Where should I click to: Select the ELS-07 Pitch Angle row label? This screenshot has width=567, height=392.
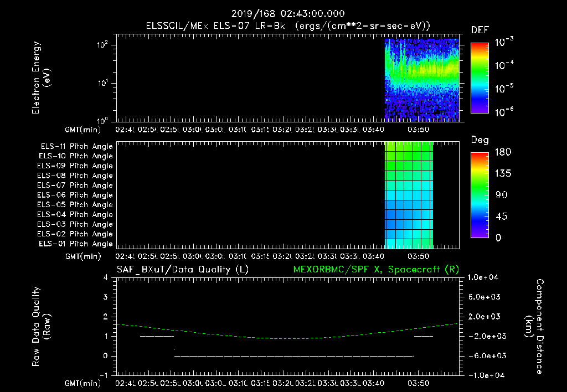[75, 185]
